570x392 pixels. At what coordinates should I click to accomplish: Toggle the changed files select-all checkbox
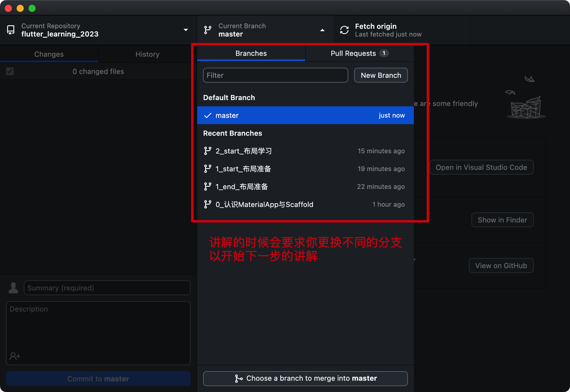[10, 71]
